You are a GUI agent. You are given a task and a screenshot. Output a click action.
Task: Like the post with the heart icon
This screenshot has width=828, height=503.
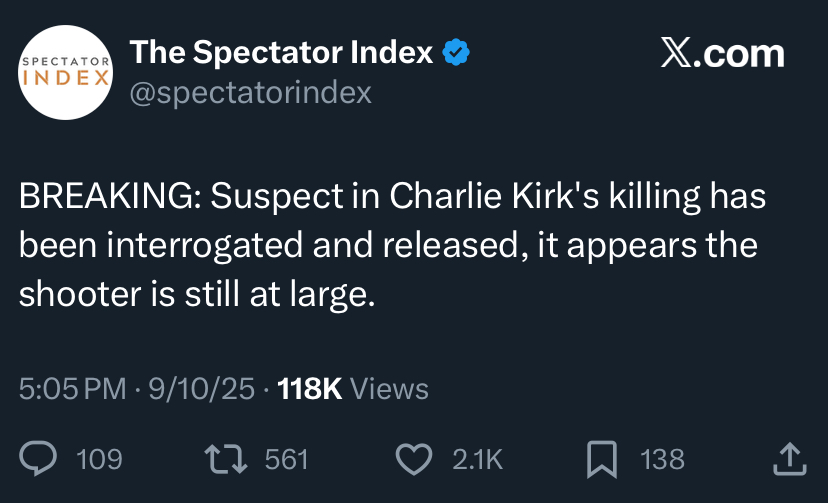pyautogui.click(x=413, y=459)
